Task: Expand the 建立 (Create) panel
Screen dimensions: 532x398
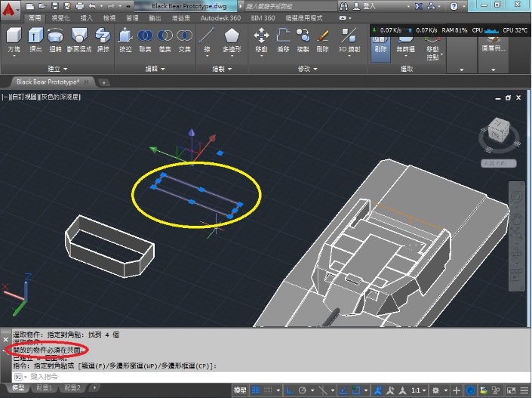Action: click(x=57, y=69)
